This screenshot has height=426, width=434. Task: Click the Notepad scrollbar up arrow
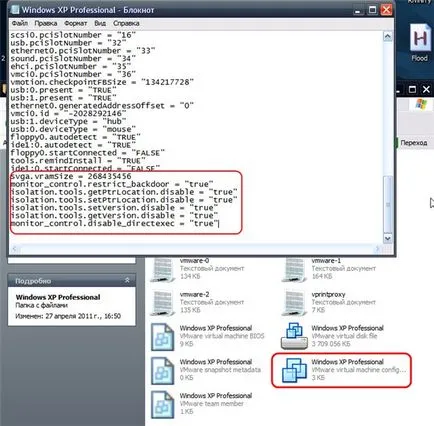tap(387, 37)
